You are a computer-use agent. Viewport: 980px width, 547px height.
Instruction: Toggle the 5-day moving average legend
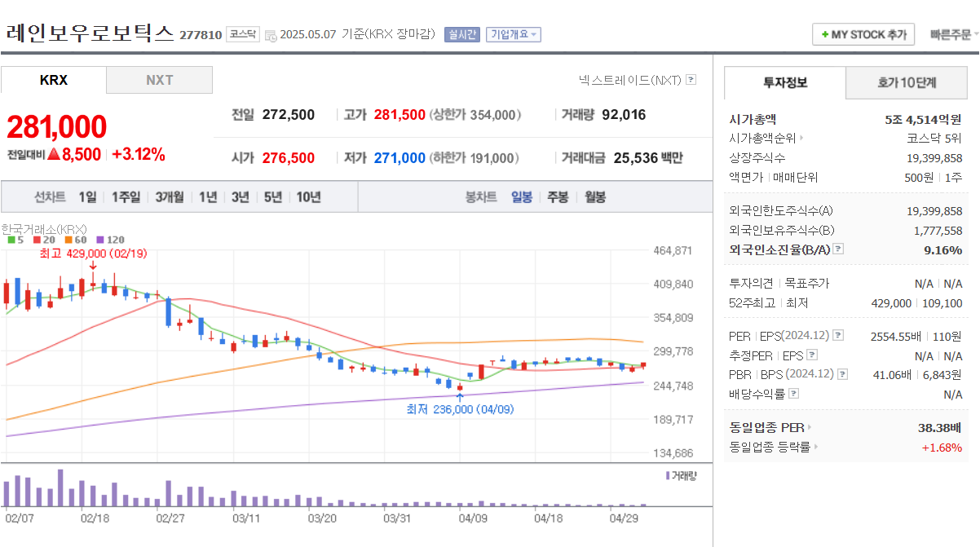[10, 240]
